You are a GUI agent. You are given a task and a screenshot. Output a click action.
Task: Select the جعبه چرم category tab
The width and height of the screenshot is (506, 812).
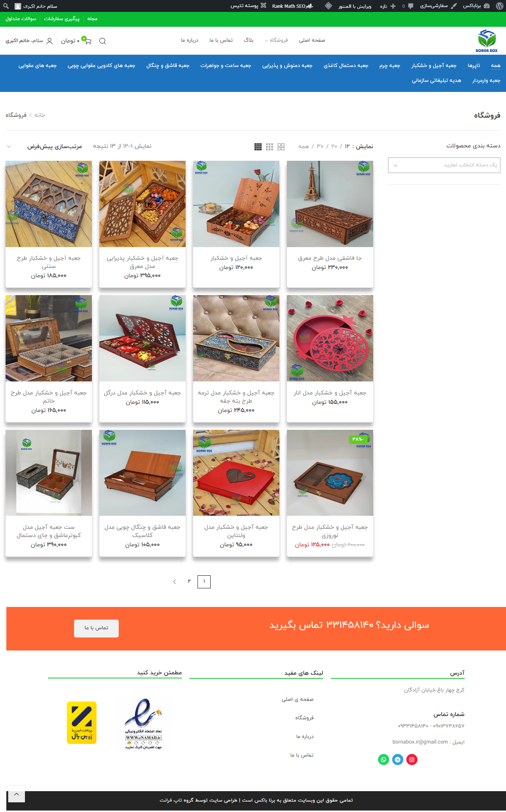[x=390, y=65]
